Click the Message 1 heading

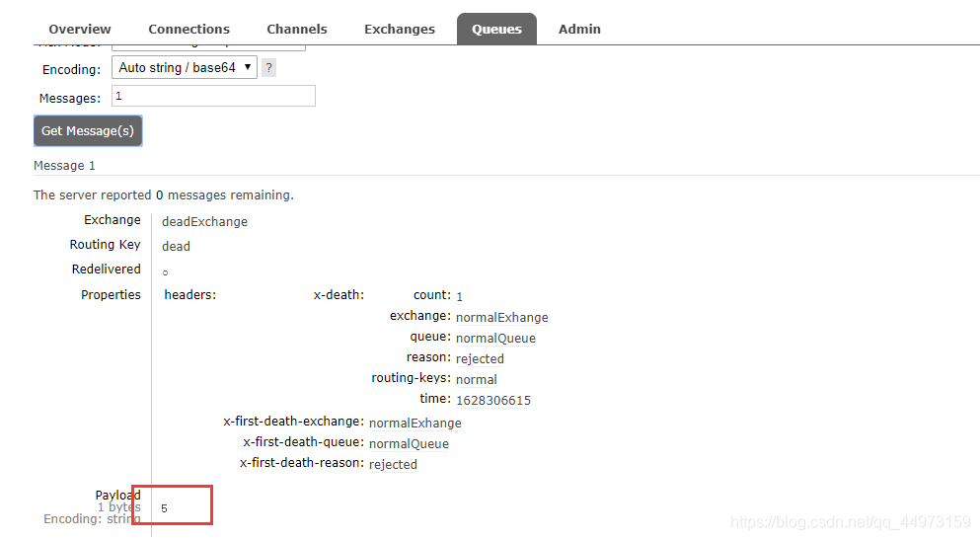coord(64,166)
